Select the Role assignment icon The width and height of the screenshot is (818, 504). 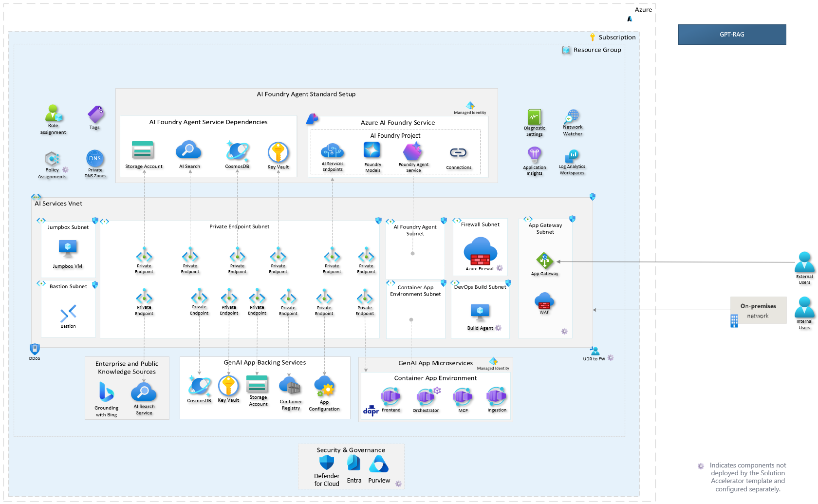(54, 113)
